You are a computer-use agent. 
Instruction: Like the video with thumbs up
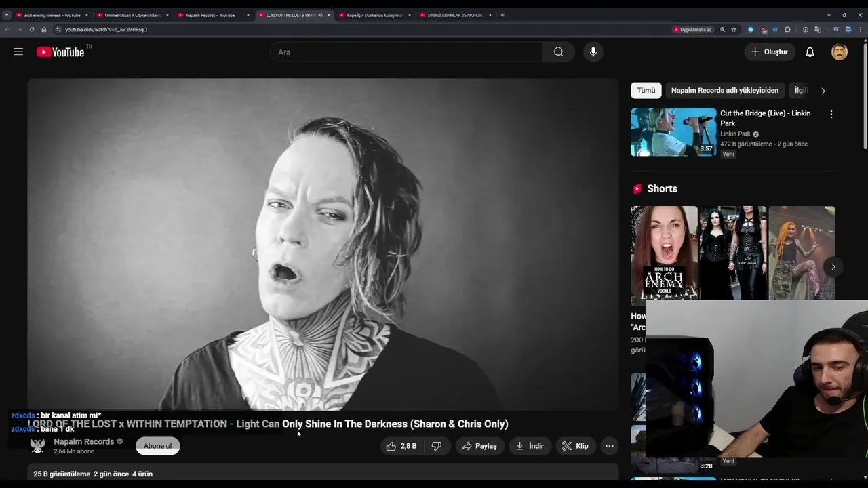[401, 446]
